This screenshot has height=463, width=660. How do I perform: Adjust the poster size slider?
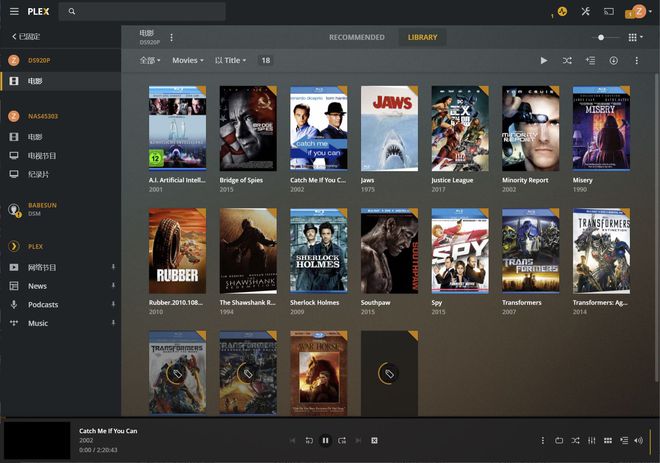pyautogui.click(x=601, y=37)
